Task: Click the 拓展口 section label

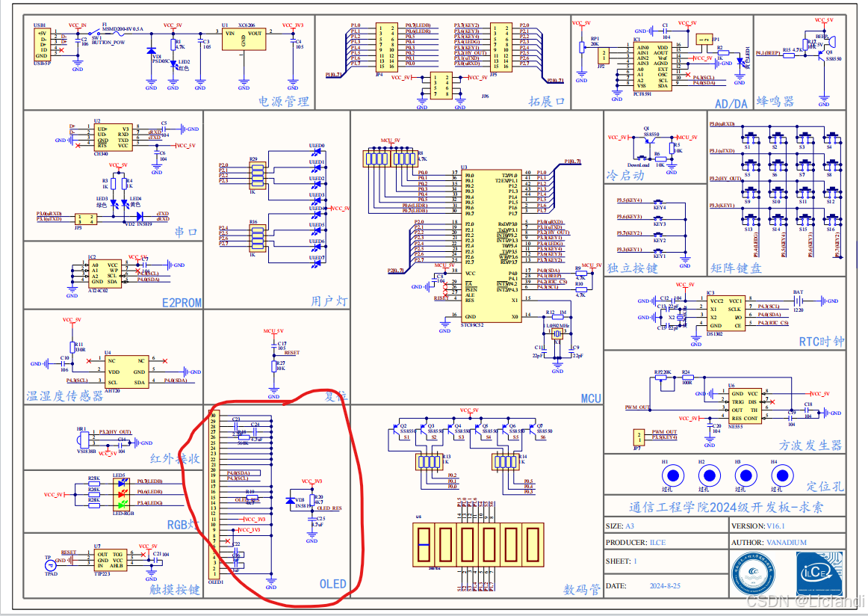Action: (x=546, y=102)
